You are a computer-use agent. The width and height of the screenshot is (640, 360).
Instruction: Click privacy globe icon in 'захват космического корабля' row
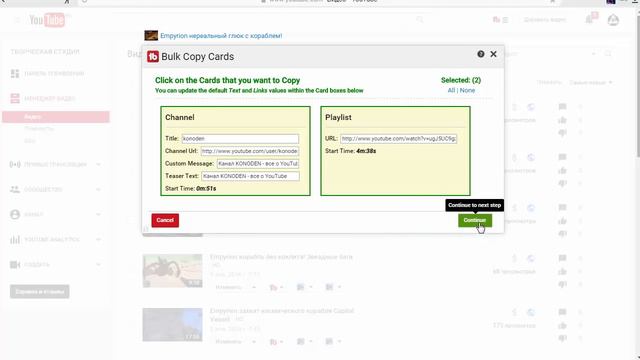531,312
